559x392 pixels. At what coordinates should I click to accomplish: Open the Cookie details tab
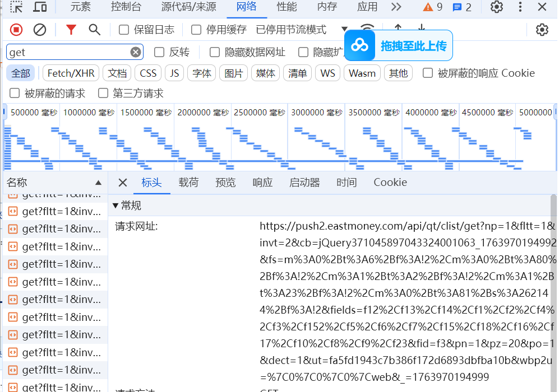pos(390,183)
